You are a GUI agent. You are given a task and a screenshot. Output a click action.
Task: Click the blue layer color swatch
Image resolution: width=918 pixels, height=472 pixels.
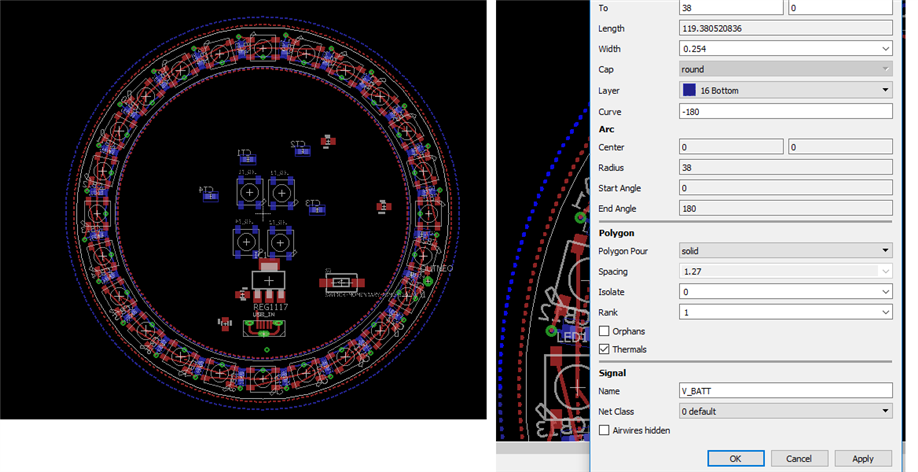point(690,90)
